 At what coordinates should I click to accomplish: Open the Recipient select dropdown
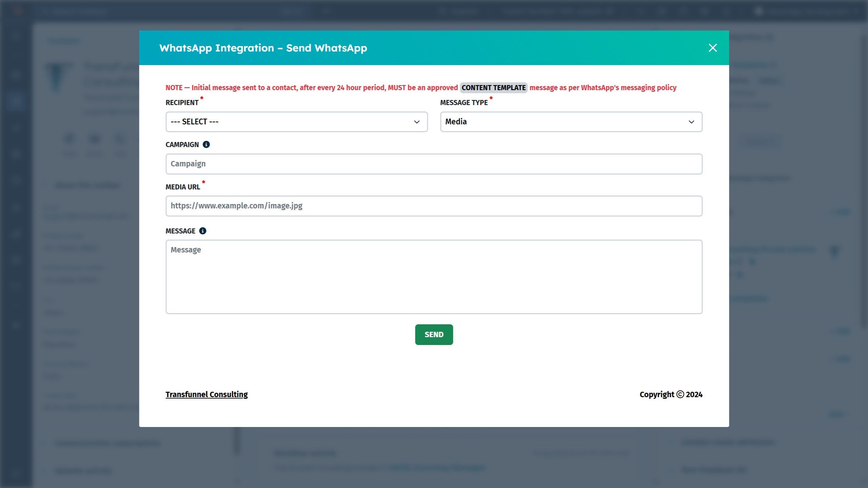tap(296, 122)
